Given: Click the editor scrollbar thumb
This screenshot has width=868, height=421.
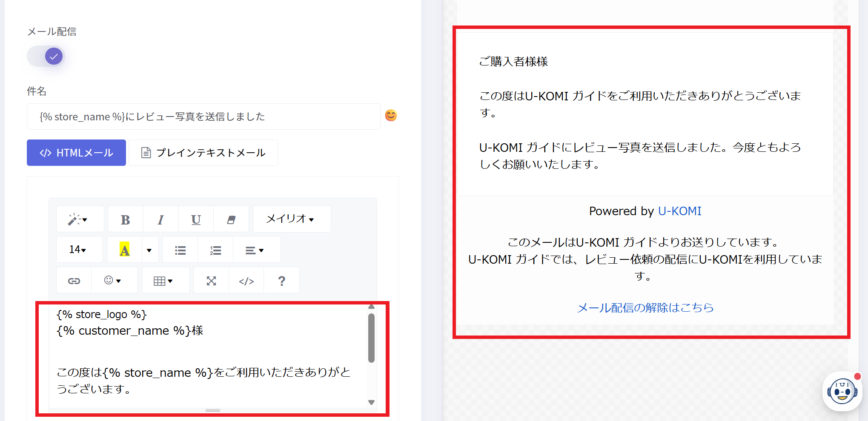Looking at the screenshot, I should 371,338.
